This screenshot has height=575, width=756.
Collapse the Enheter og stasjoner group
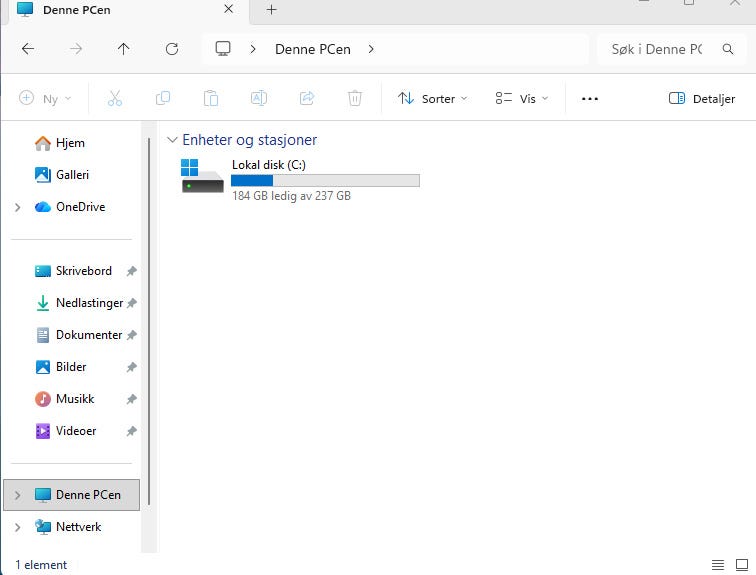click(x=172, y=140)
